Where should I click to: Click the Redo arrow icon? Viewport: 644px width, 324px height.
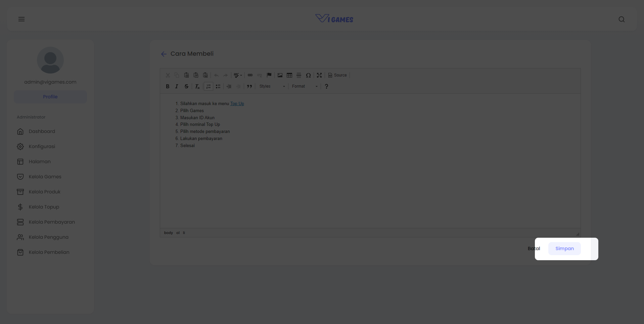click(226, 75)
